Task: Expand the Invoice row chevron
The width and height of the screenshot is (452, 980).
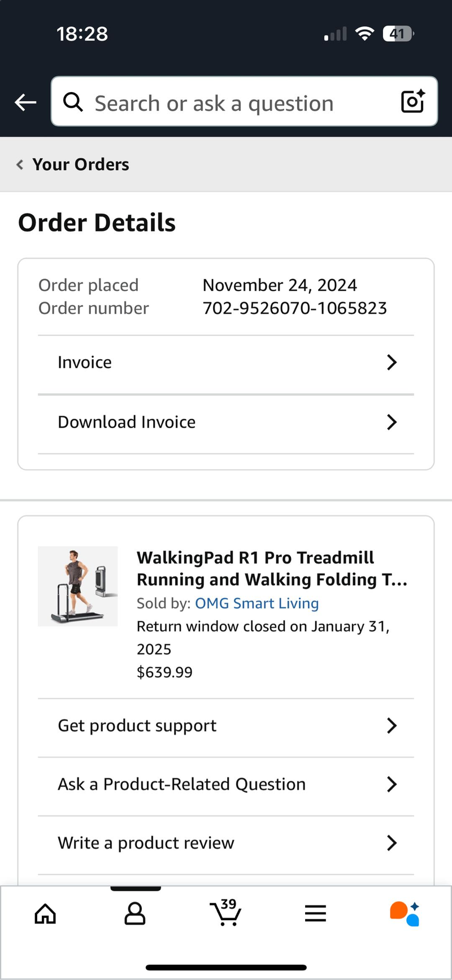Action: click(392, 362)
